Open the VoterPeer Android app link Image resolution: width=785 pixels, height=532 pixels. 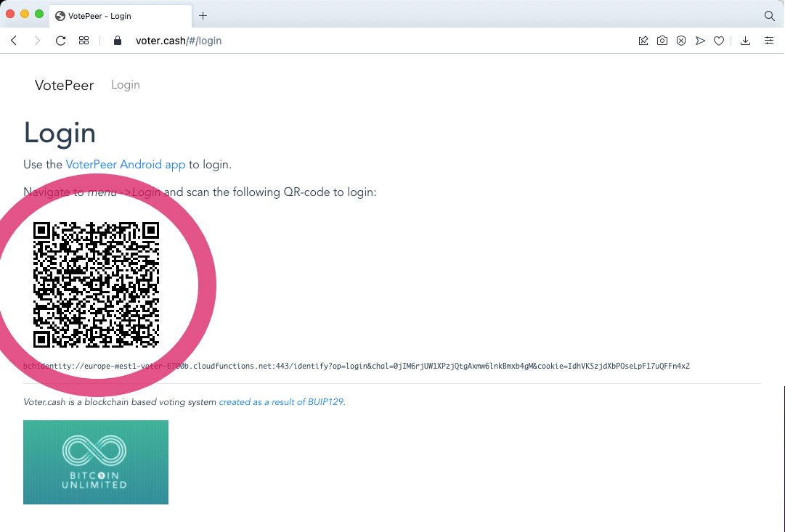[125, 165]
